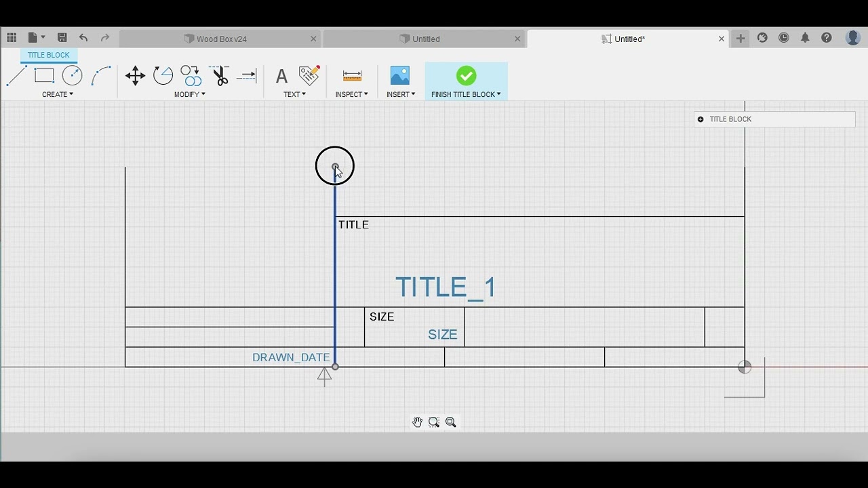Select the Copy tool with circles icon
Screen dimensions: 868x488
tap(191, 75)
